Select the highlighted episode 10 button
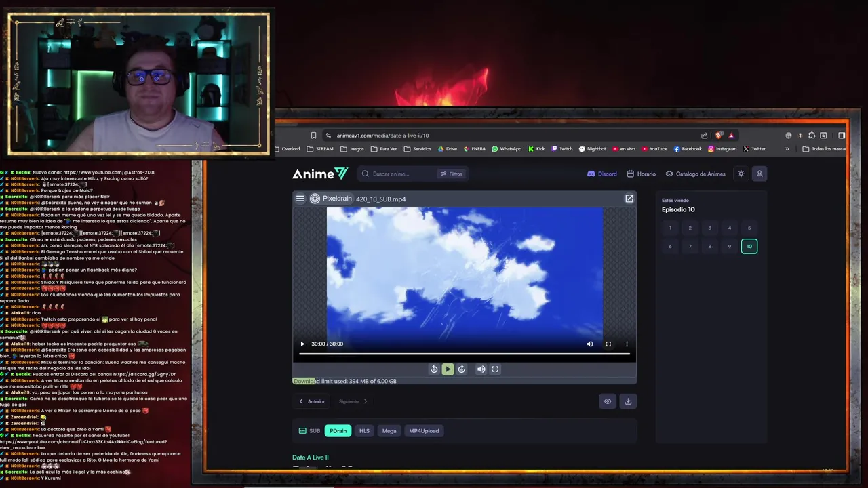The image size is (868, 488). [x=749, y=246]
